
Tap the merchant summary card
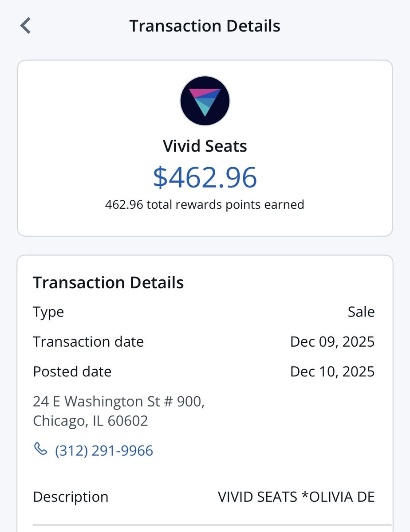pyautogui.click(x=205, y=148)
